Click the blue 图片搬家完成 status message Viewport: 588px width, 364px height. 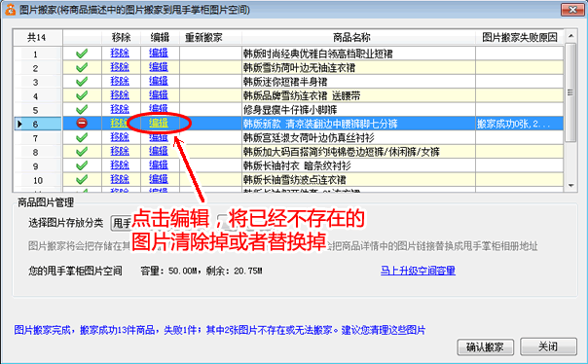[x=220, y=330]
